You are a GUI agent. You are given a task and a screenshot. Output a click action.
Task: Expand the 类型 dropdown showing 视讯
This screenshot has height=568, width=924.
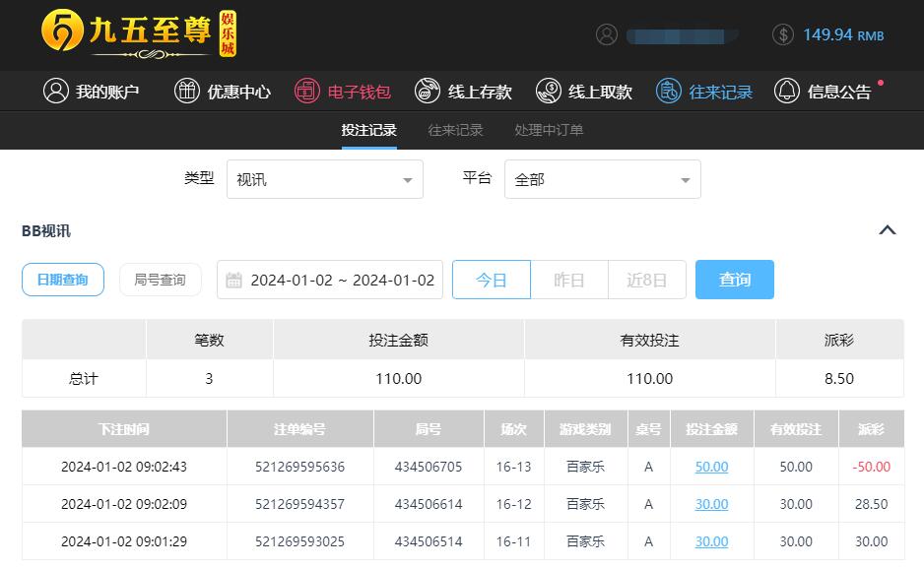[x=324, y=180]
